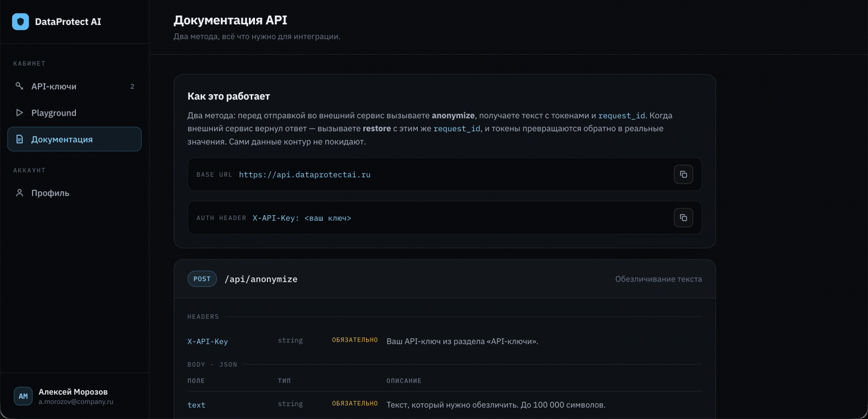
Task: Open the Playground page
Action: pos(74,113)
